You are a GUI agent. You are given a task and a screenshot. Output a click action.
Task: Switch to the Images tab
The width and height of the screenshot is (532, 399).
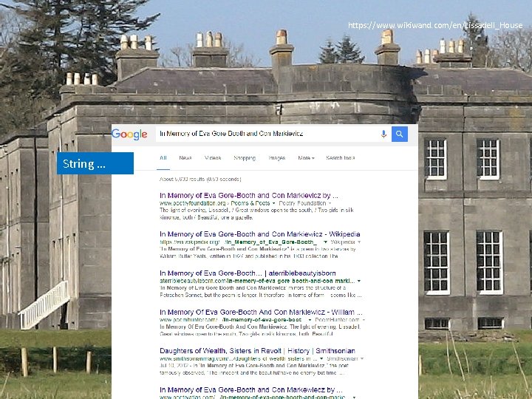pyautogui.click(x=277, y=158)
